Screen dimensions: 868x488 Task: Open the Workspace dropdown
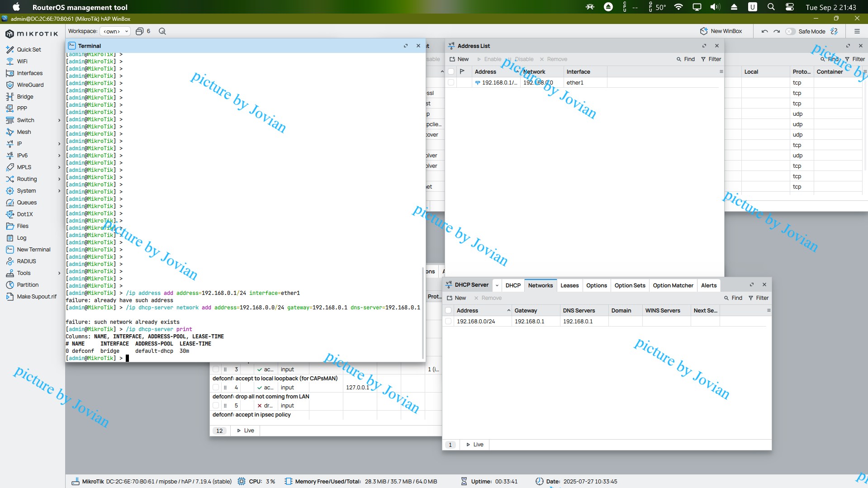click(x=115, y=31)
